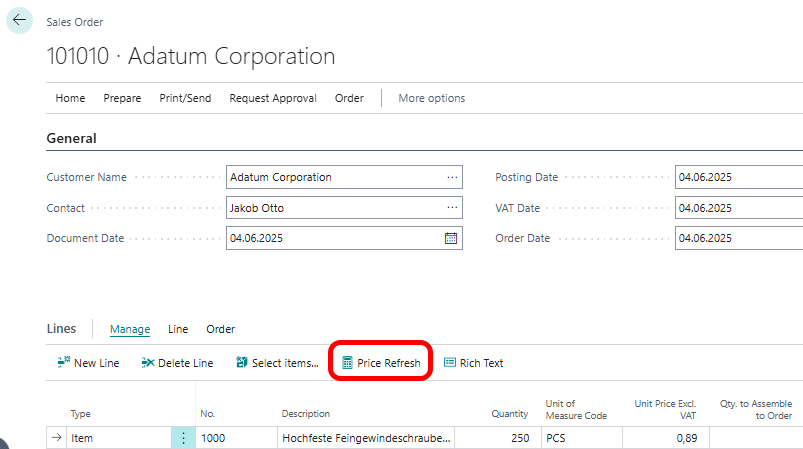Expand More options in action bar
The width and height of the screenshot is (803, 449).
(x=431, y=98)
